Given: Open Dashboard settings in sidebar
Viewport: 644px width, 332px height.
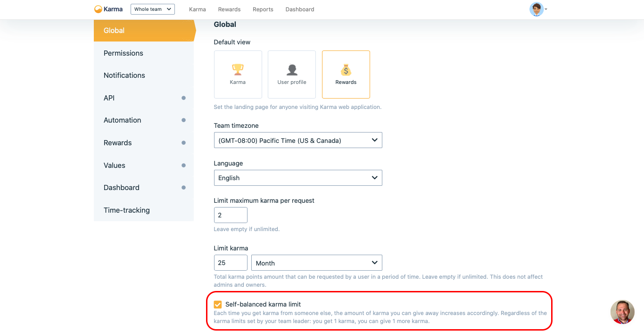Looking at the screenshot, I should (x=144, y=188).
